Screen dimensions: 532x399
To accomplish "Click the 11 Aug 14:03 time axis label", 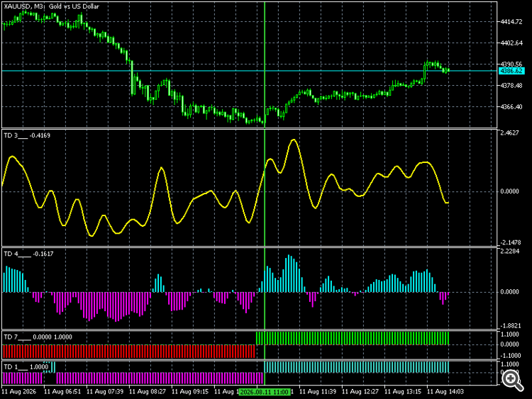I will 445,391.
